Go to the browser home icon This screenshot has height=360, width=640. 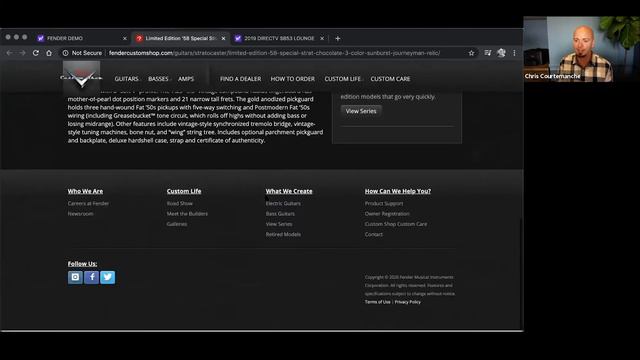(49, 53)
